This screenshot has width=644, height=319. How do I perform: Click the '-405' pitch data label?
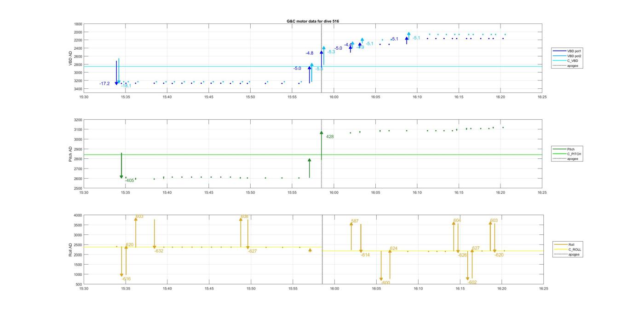tap(129, 180)
